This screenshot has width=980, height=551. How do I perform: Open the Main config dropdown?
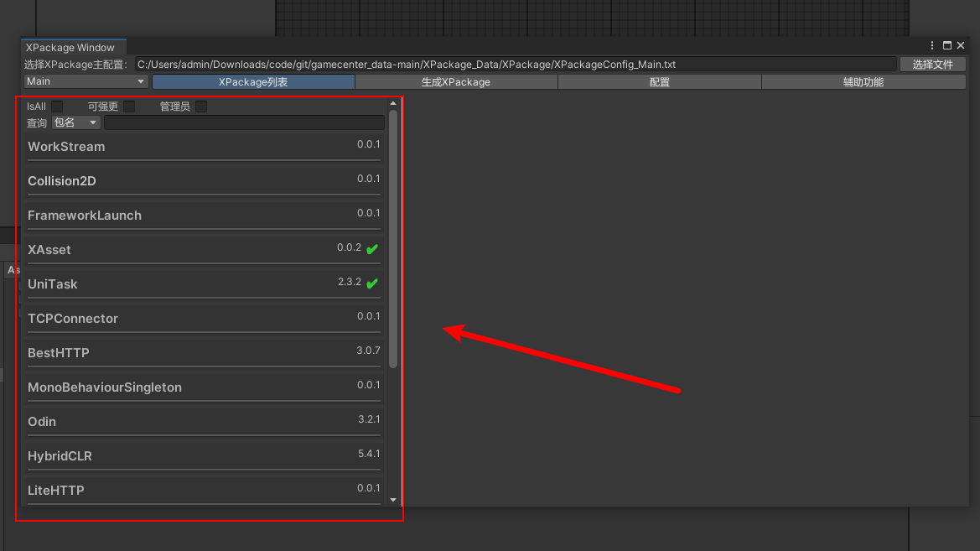(x=86, y=81)
